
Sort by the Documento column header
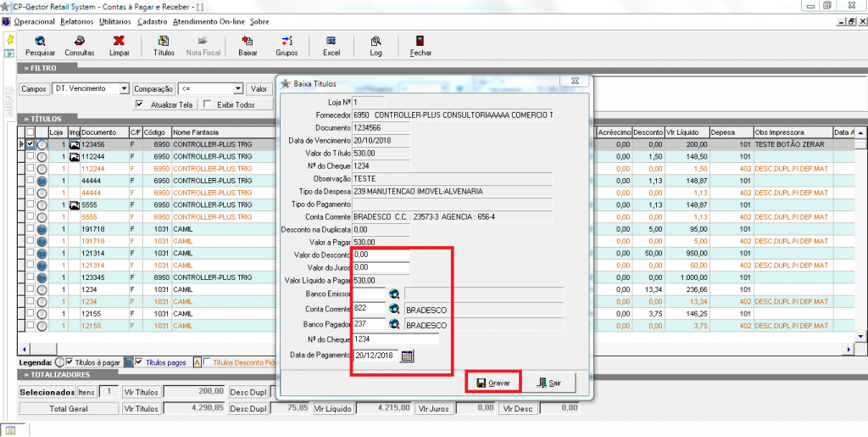click(x=104, y=132)
